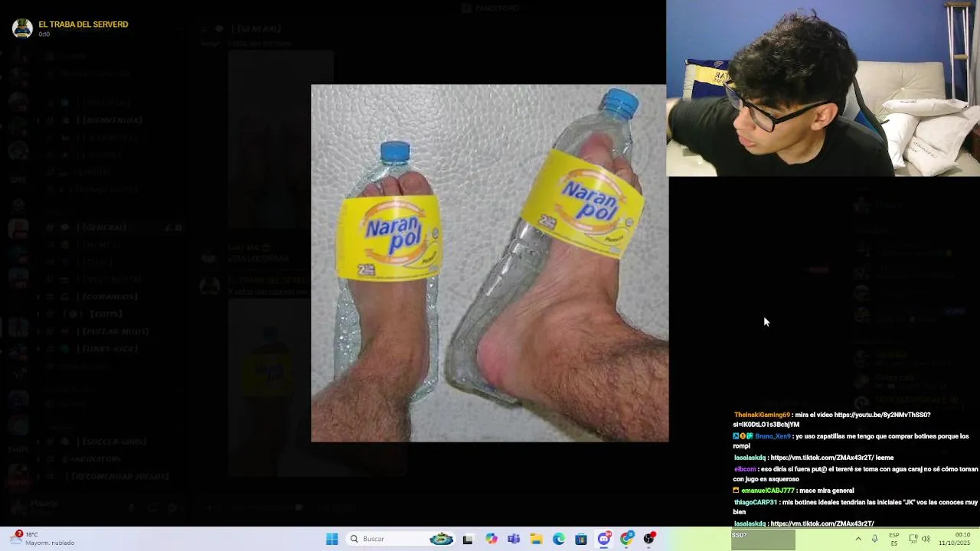This screenshot has width=980, height=551.
Task: Open Google Chrome from the taskbar
Action: click(627, 539)
